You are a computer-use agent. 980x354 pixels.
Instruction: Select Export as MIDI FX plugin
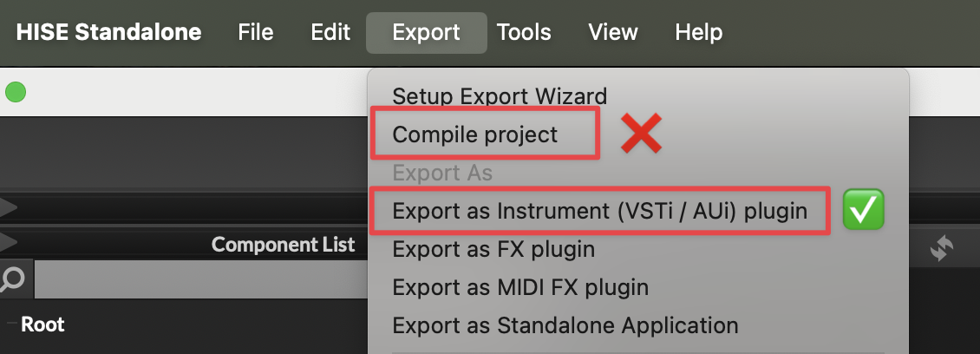[x=520, y=287]
